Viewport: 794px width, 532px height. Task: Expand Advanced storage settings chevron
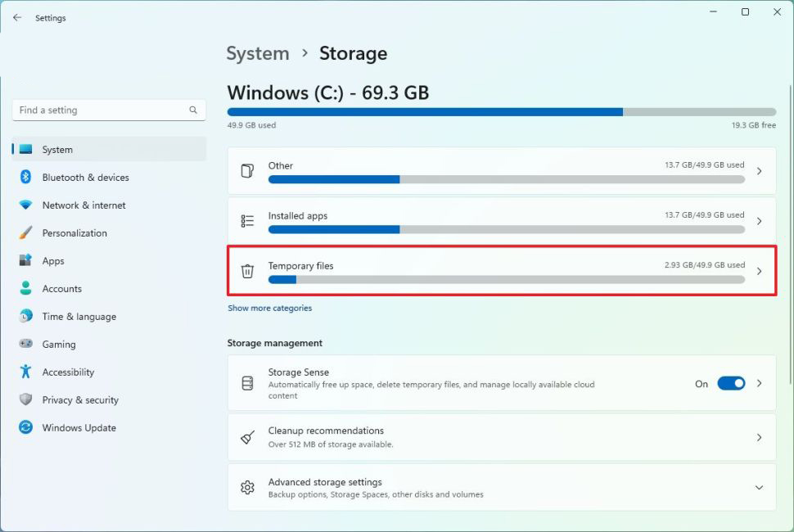pos(759,488)
